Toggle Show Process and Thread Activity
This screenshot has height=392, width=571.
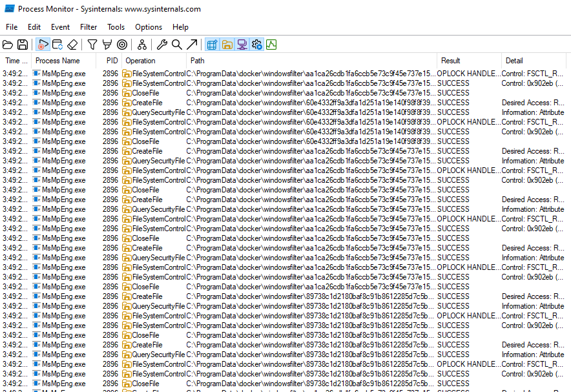pos(256,45)
